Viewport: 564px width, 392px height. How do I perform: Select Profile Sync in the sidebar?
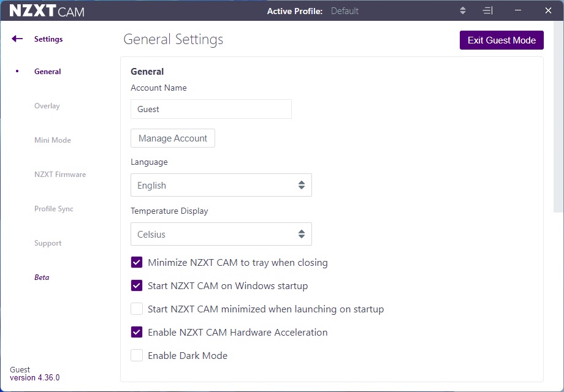pyautogui.click(x=54, y=209)
